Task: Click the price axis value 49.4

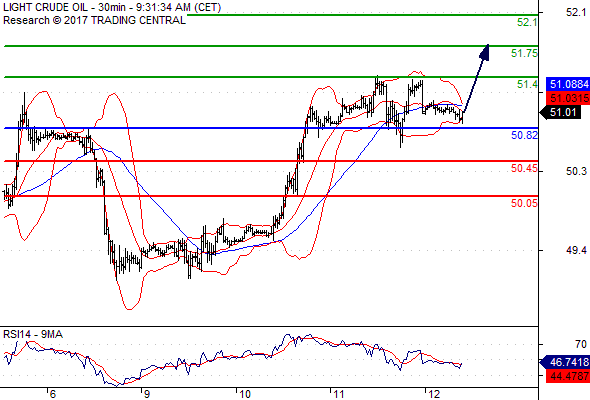Action: 576,250
